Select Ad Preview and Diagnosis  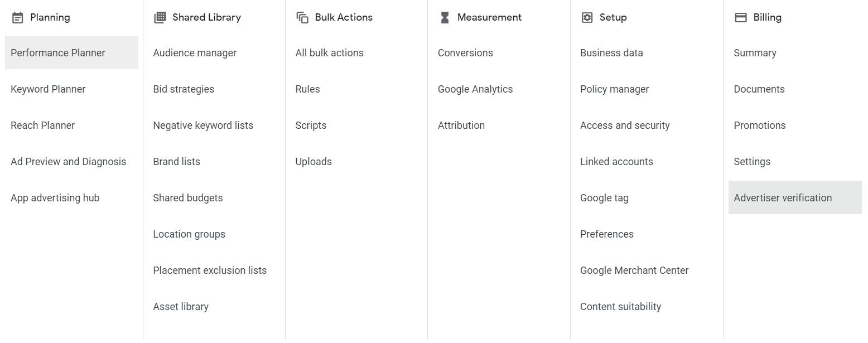tap(68, 161)
